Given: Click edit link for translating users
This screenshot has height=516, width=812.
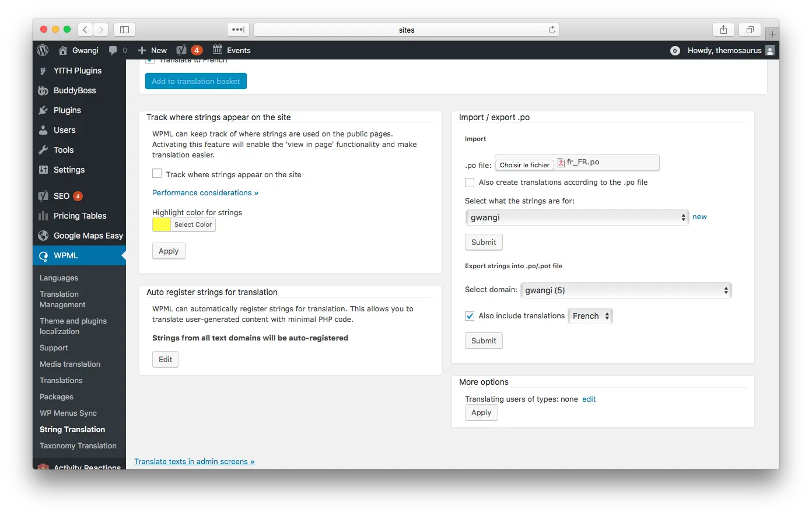Looking at the screenshot, I should [x=589, y=399].
